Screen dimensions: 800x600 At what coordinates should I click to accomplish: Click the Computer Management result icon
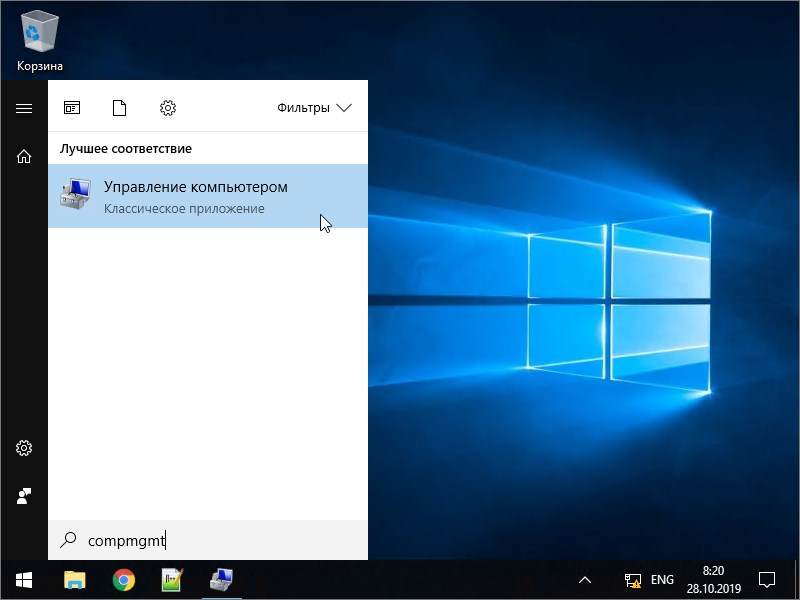pyautogui.click(x=75, y=194)
